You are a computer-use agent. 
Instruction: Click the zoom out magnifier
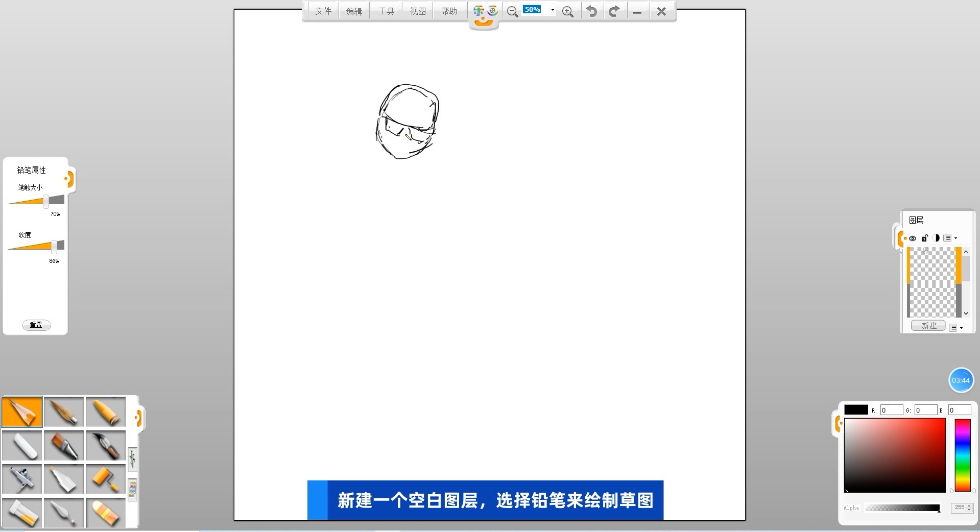(x=512, y=11)
